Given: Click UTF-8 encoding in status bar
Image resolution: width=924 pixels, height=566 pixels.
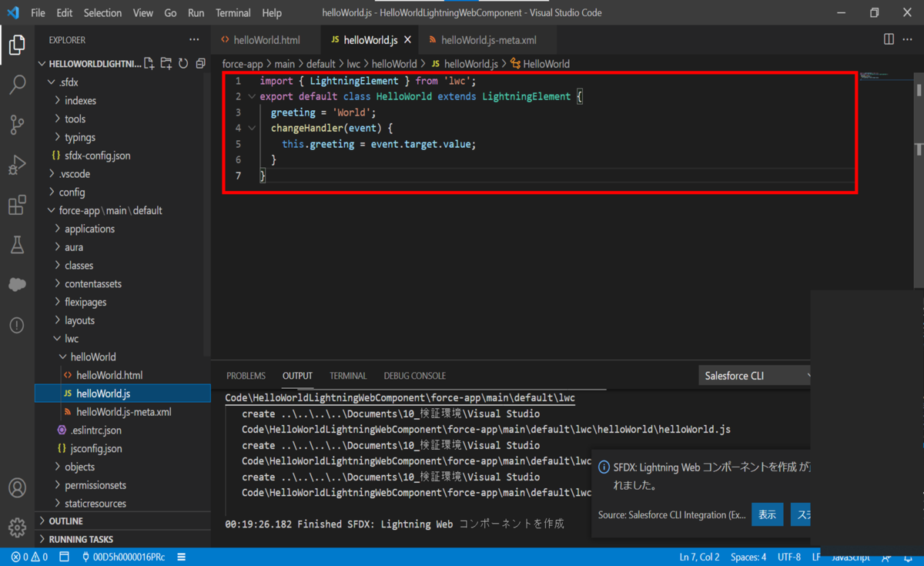Looking at the screenshot, I should coord(789,557).
